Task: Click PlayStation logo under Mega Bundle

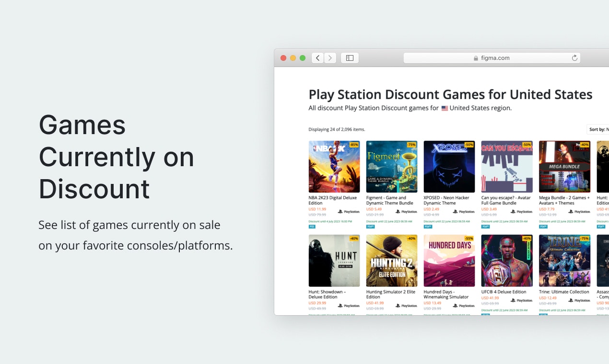Action: point(579,211)
